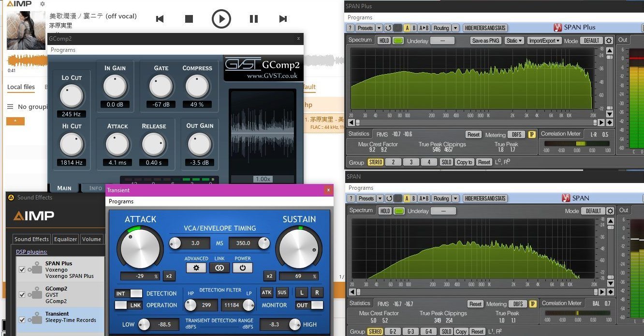Image resolution: width=644 pixels, height=336 pixels.
Task: Click the hamburger icon beside No grouping
Action: [10, 107]
